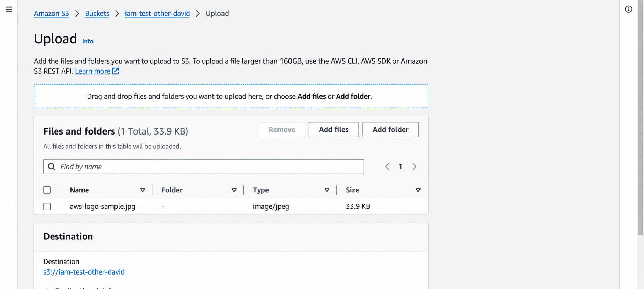Go to Amazon S3 breadcrumb
The width and height of the screenshot is (644, 289).
(x=52, y=13)
